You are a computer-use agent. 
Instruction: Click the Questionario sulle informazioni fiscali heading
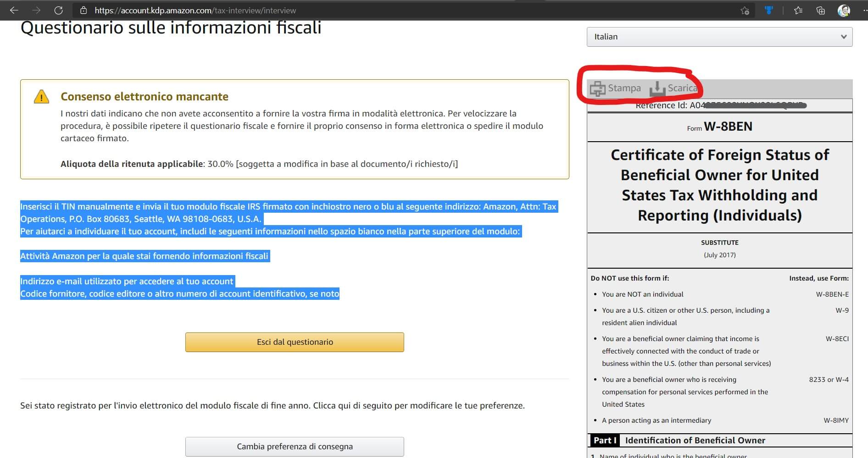(171, 28)
